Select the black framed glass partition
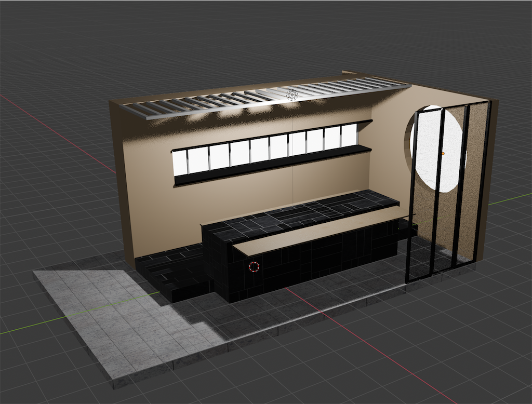 point(448,192)
